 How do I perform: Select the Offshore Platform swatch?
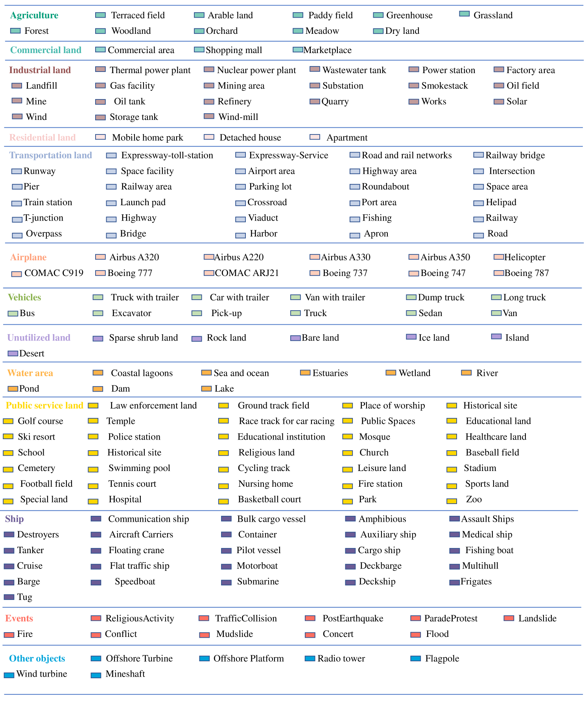click(x=204, y=658)
